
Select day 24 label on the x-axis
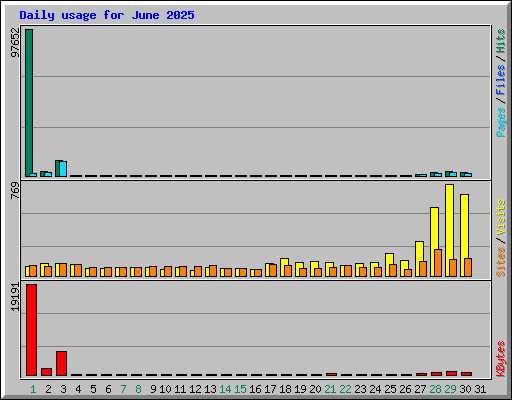[x=375, y=389]
